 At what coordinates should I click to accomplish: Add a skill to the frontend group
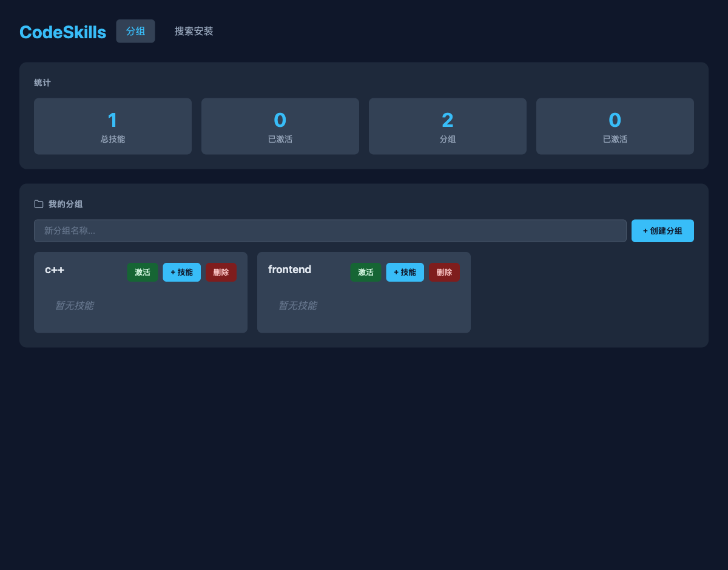(405, 272)
